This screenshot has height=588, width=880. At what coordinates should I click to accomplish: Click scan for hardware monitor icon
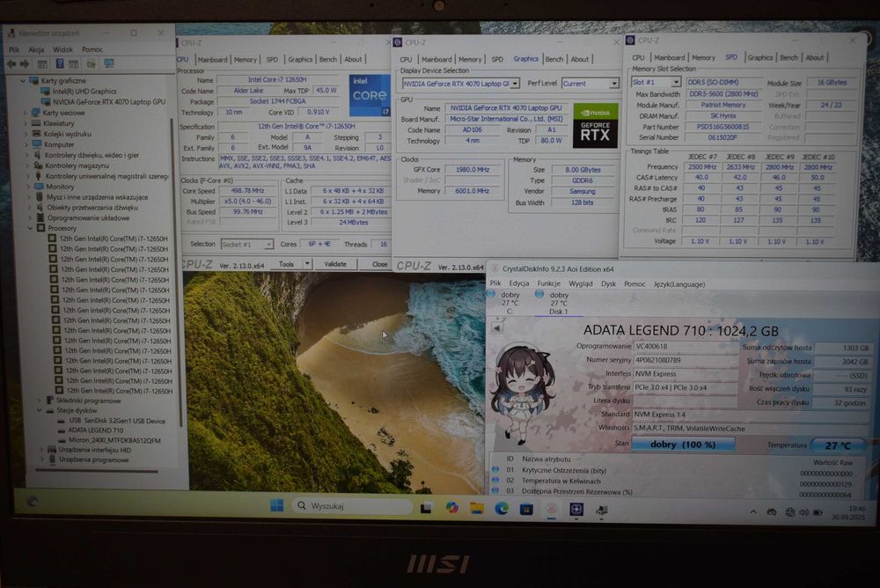pyautogui.click(x=109, y=63)
